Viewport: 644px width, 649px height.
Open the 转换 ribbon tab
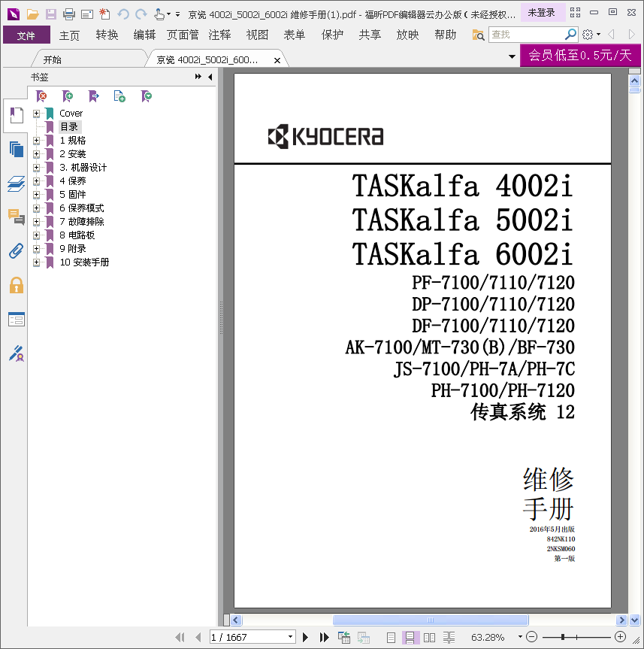107,35
